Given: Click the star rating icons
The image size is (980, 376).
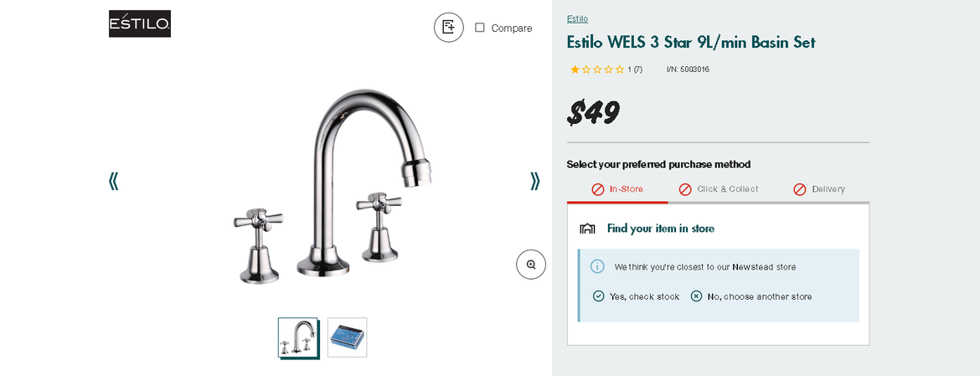Looking at the screenshot, I should [x=597, y=70].
